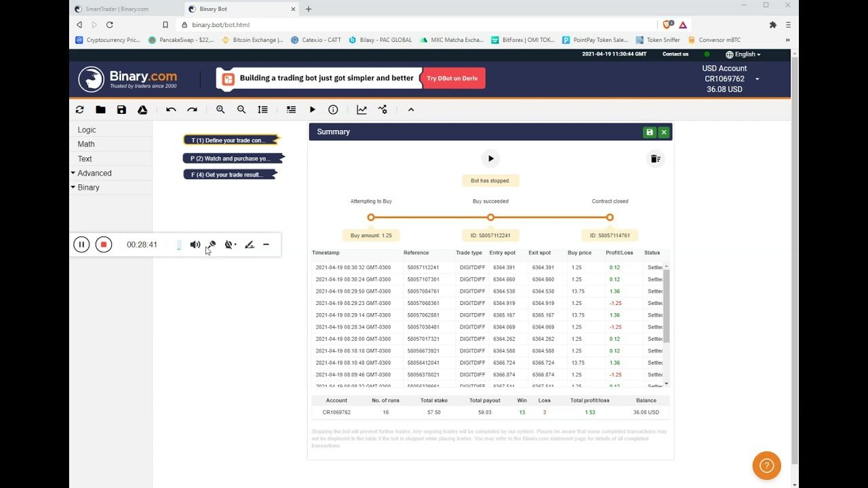Click reference 58057112241 in the table
Image resolution: width=868 pixels, height=488 pixels.
click(423, 267)
